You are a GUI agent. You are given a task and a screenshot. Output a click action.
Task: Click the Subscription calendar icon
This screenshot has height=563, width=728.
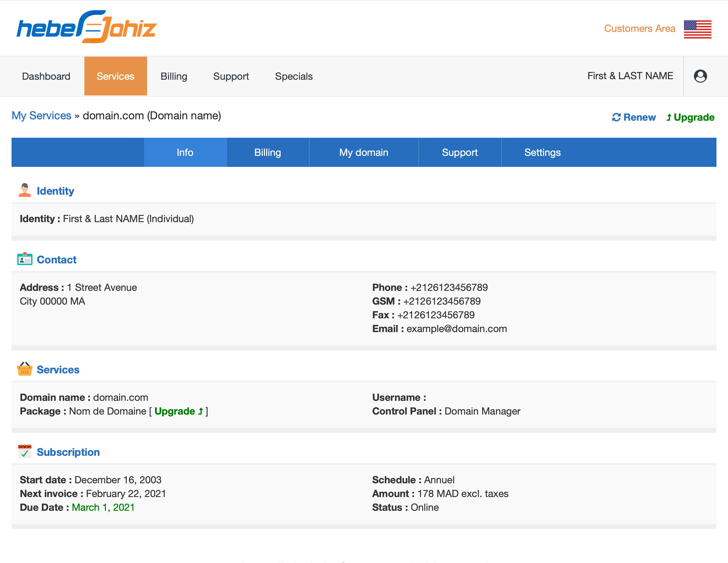[25, 451]
